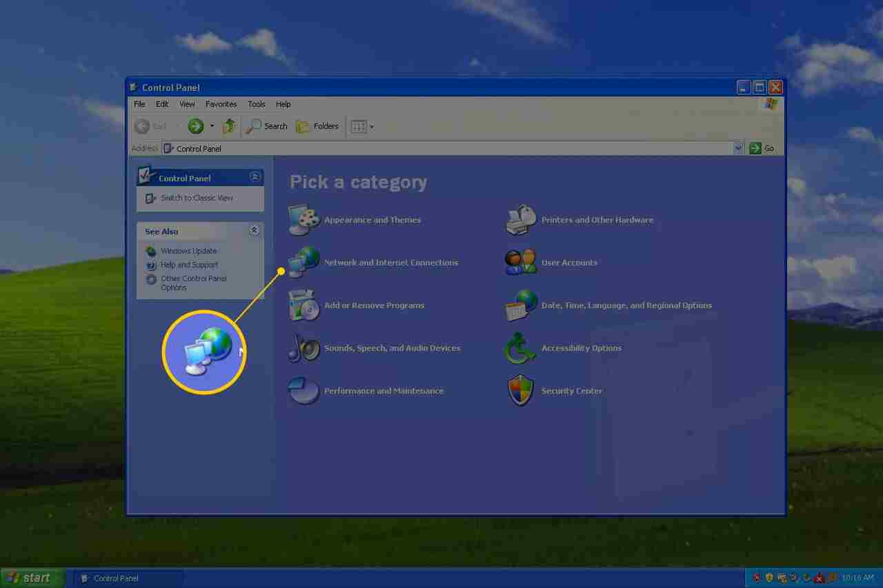The image size is (883, 588).
Task: Click the Switch to Classic View link
Action: [x=197, y=199]
